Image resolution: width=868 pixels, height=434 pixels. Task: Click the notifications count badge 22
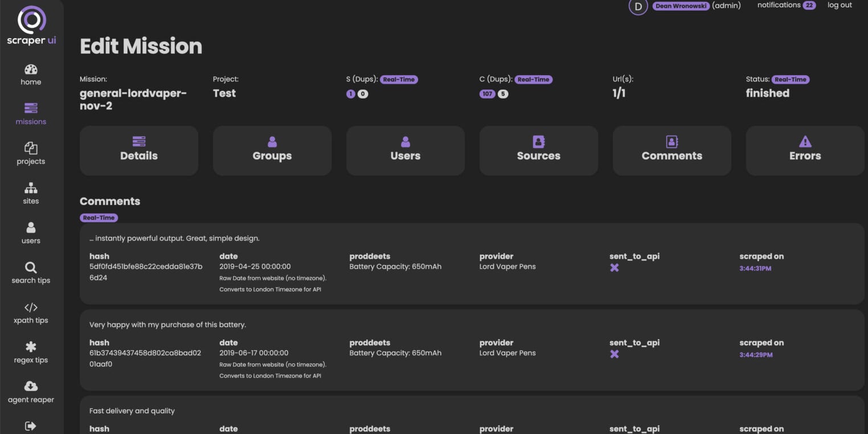tap(809, 5)
